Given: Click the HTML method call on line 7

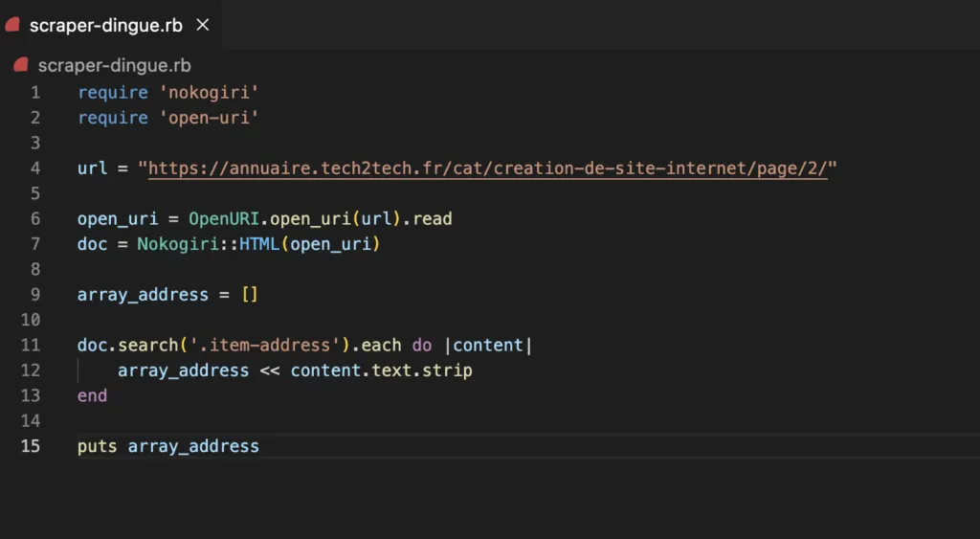Looking at the screenshot, I should pos(259,244).
